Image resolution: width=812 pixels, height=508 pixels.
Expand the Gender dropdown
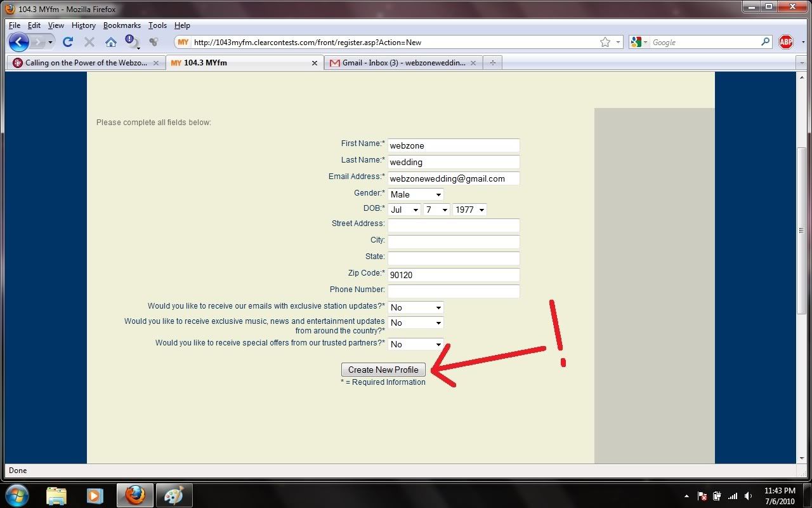(x=416, y=194)
